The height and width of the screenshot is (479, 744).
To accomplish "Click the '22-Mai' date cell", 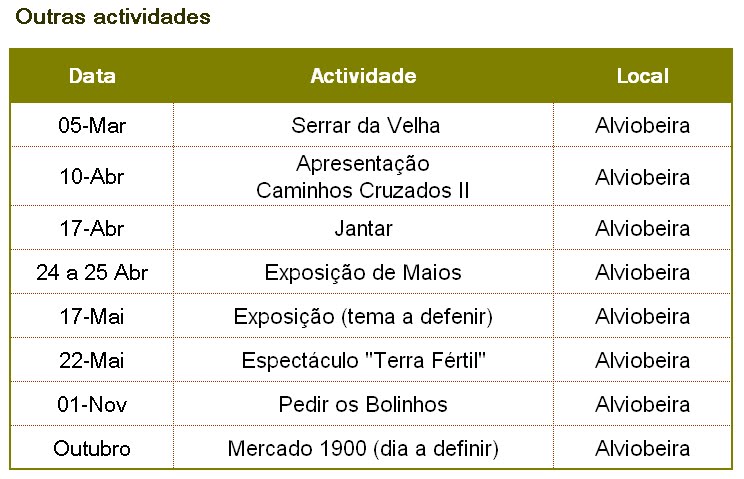I will 92,360.
